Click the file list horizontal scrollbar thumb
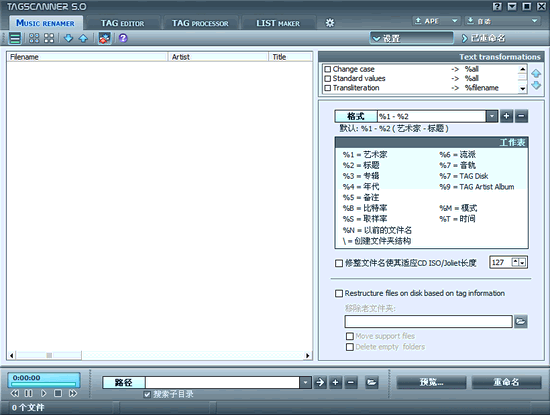 point(49,355)
